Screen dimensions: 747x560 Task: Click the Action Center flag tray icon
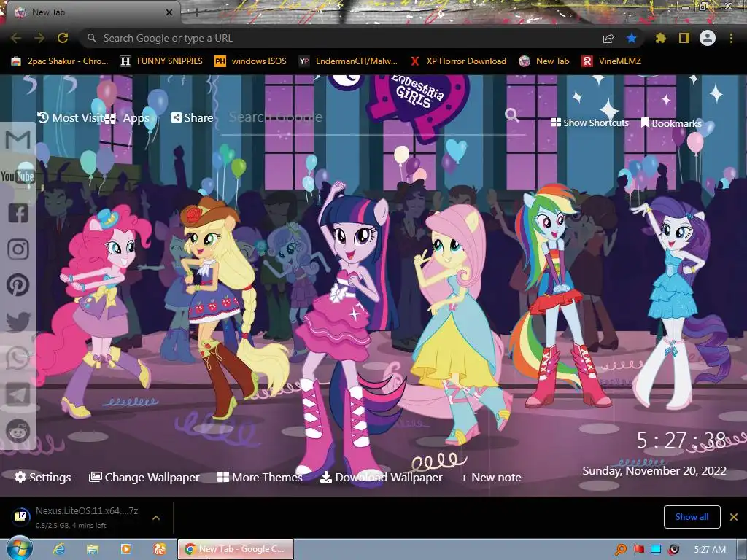tap(639, 550)
